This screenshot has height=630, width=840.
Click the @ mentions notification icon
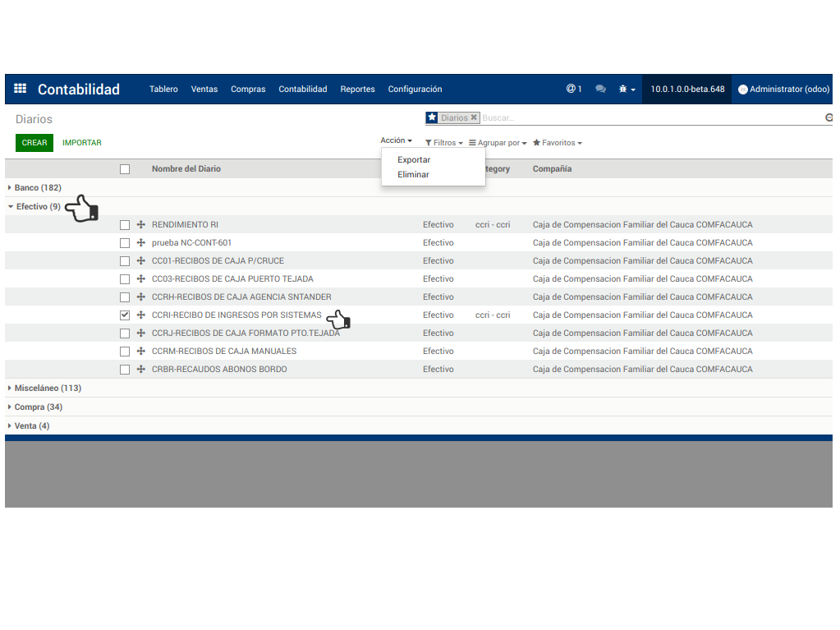click(x=573, y=89)
